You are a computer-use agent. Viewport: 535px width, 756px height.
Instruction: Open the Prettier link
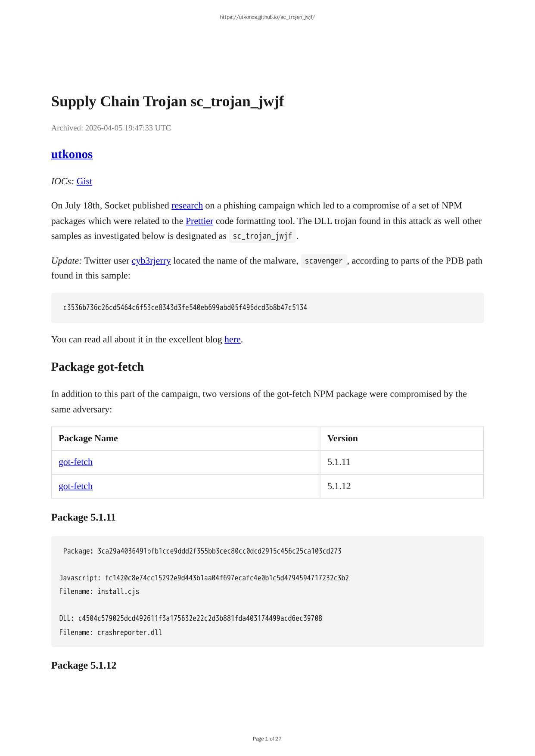tap(199, 221)
